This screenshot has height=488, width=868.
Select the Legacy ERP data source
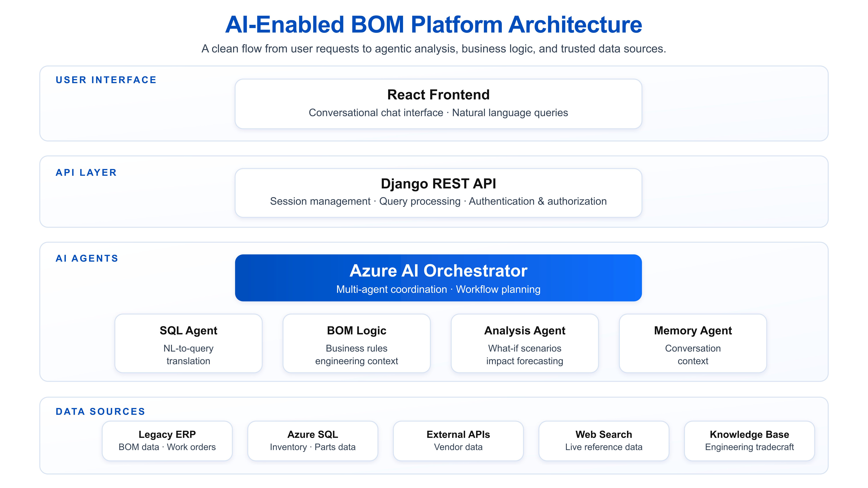(167, 441)
